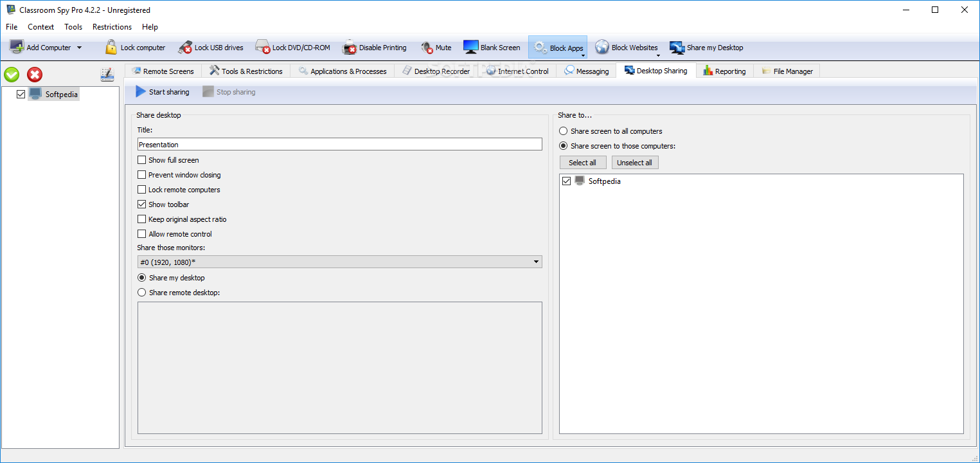Open the File Manager tab
980x463 pixels.
pos(787,71)
